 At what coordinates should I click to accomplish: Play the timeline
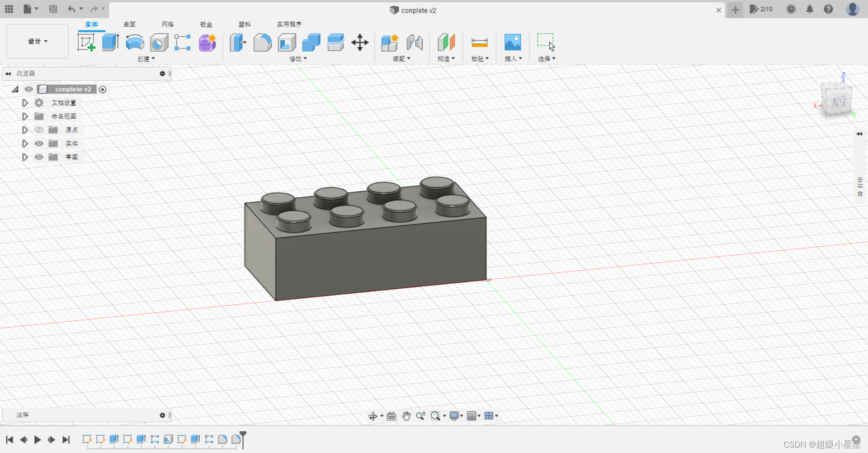[x=38, y=439]
